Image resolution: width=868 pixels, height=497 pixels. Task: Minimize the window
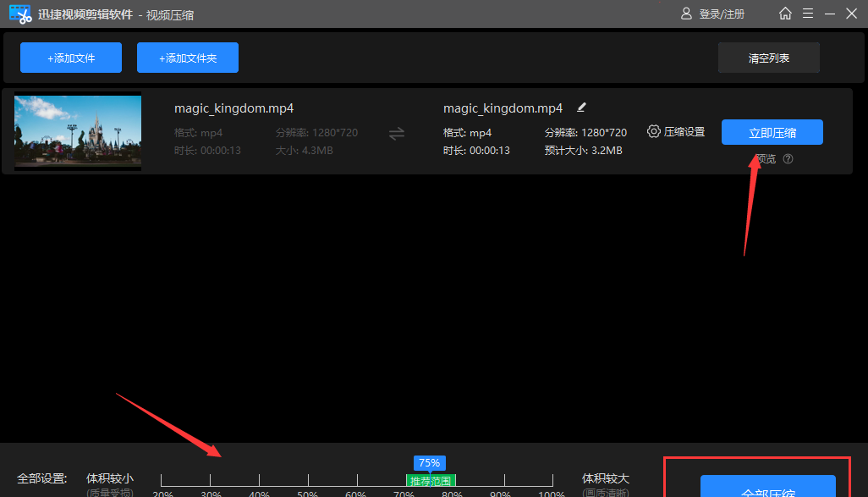[830, 14]
